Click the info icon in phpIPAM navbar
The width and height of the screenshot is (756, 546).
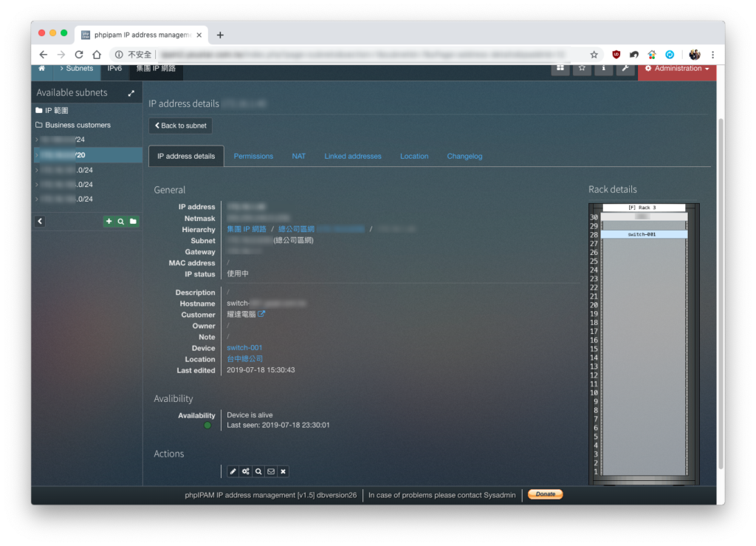coord(603,69)
